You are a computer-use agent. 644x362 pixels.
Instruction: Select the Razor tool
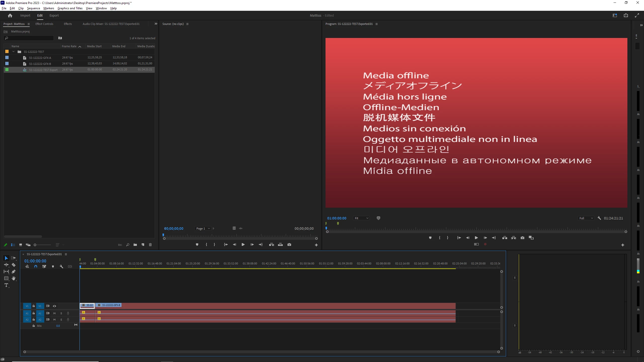tap(14, 265)
